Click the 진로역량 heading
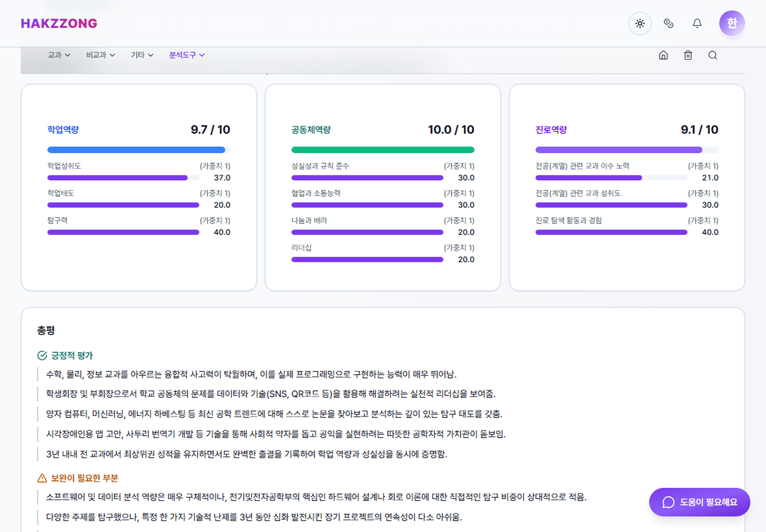 click(x=551, y=130)
